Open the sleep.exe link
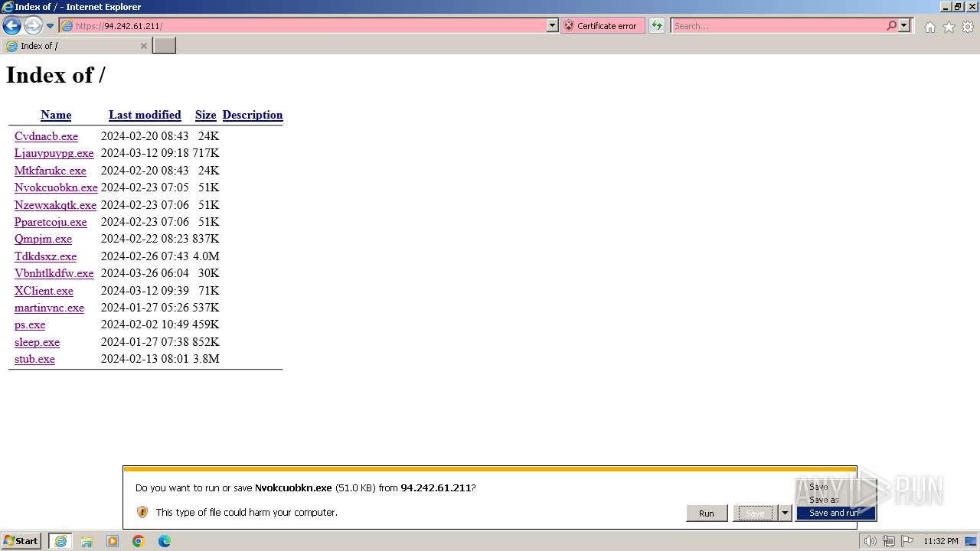This screenshot has width=980, height=551. coord(37,342)
